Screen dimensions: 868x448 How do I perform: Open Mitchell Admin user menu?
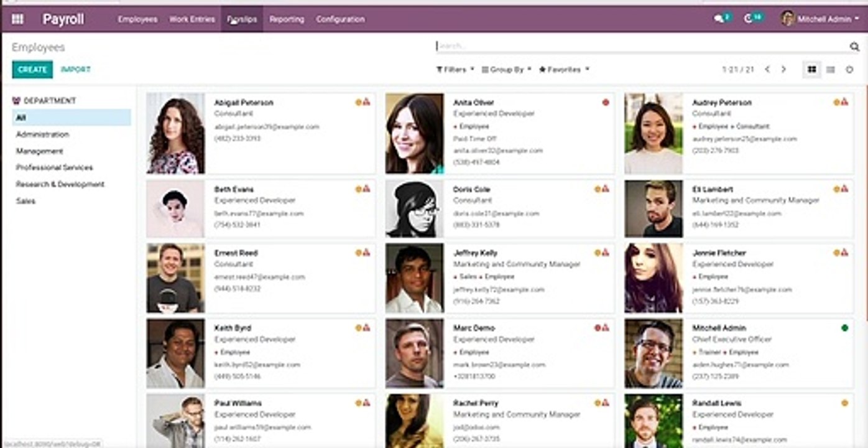click(x=820, y=19)
